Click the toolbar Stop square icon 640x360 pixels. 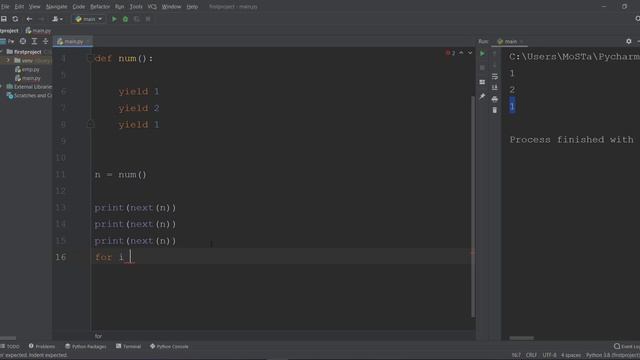tap(148, 19)
